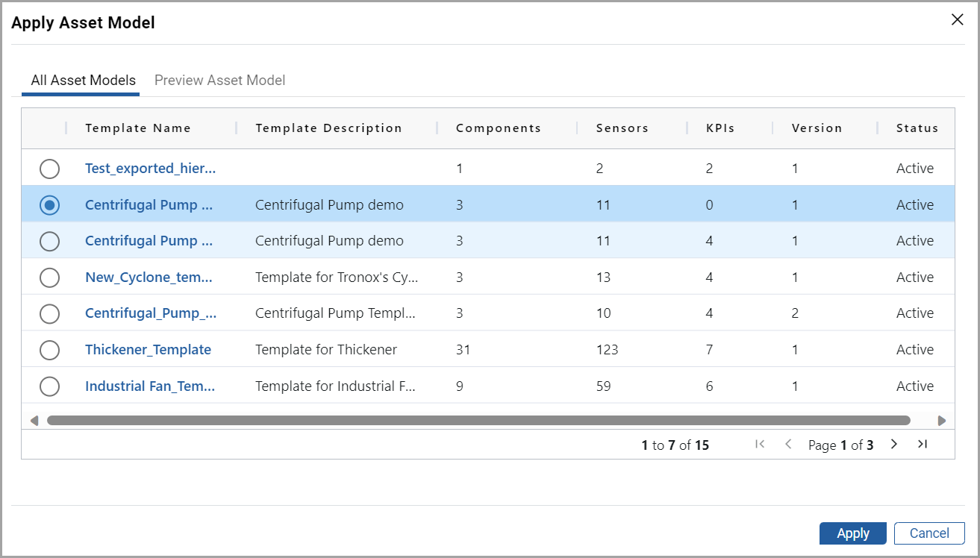
Task: Open the Thickener_Template link
Action: point(148,350)
